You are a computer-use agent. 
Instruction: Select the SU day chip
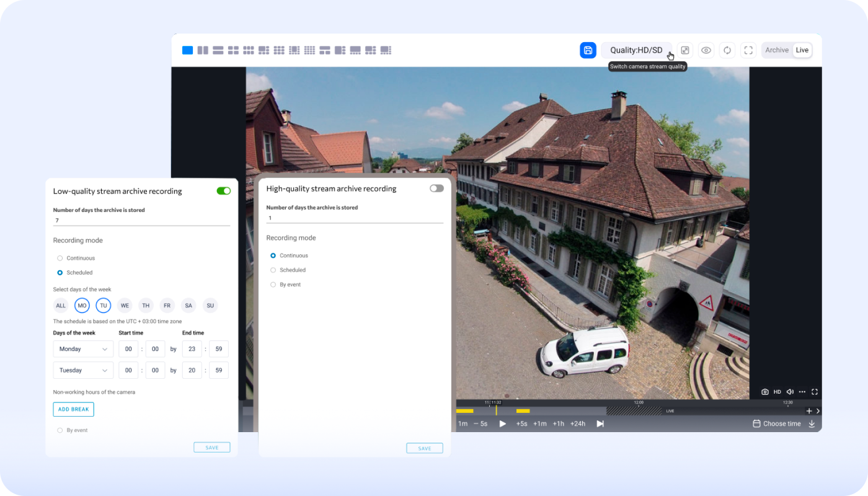[x=210, y=305]
